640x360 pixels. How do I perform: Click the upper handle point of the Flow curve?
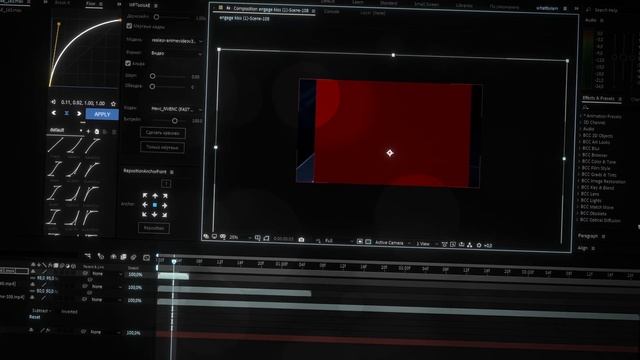pyautogui.click(x=59, y=24)
